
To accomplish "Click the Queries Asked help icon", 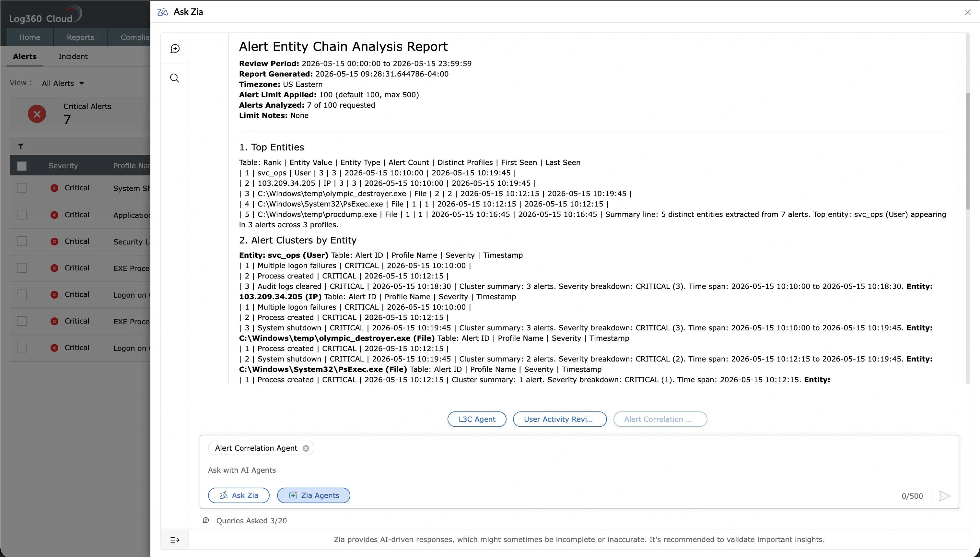I will (206, 520).
